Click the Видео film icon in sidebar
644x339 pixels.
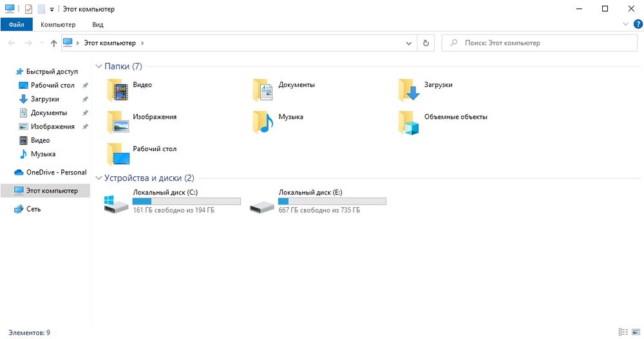pyautogui.click(x=23, y=140)
